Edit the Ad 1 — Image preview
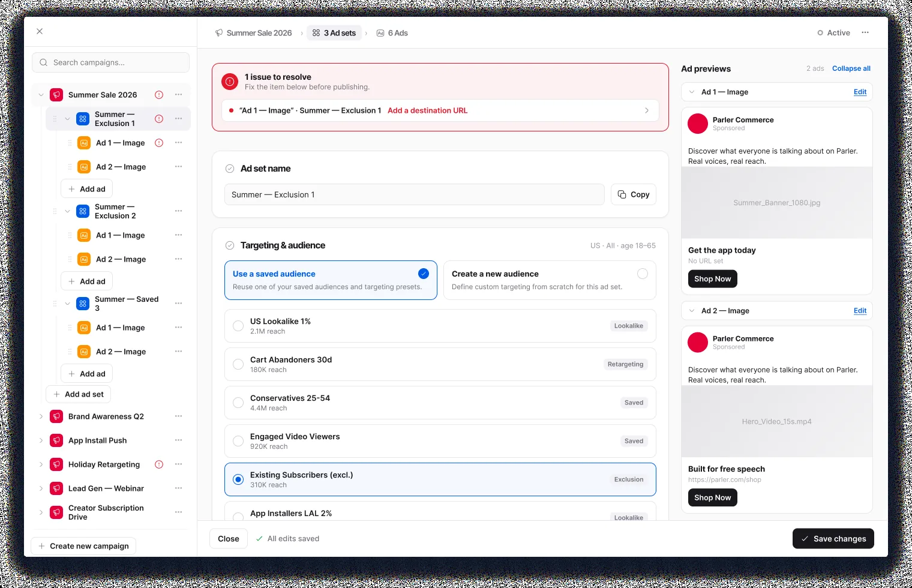912x588 pixels. 860,92
